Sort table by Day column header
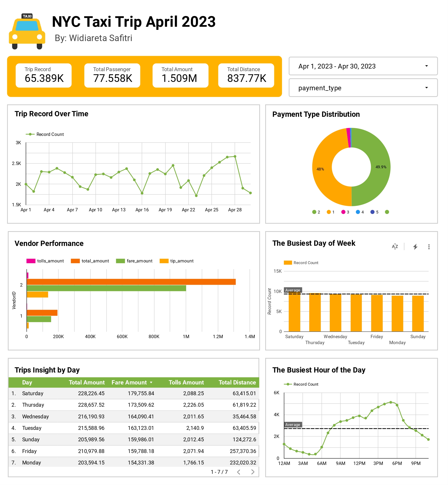Image resolution: width=448 pixels, height=485 pixels. (27, 383)
